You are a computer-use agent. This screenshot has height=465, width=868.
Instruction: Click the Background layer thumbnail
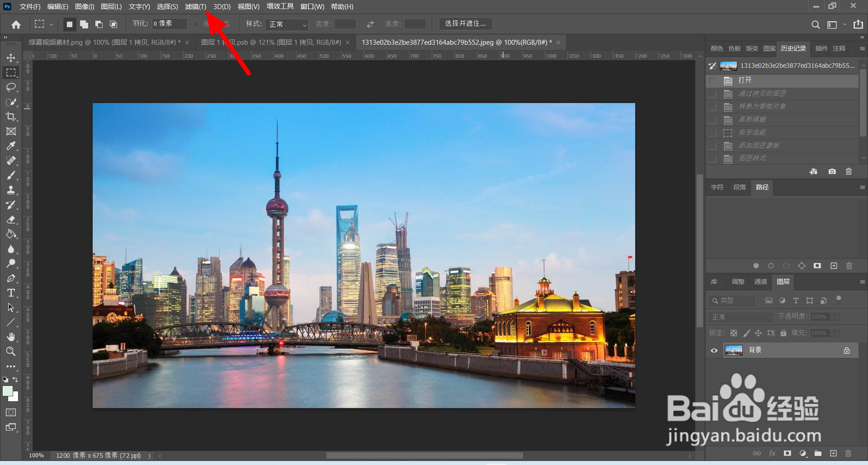pos(734,350)
